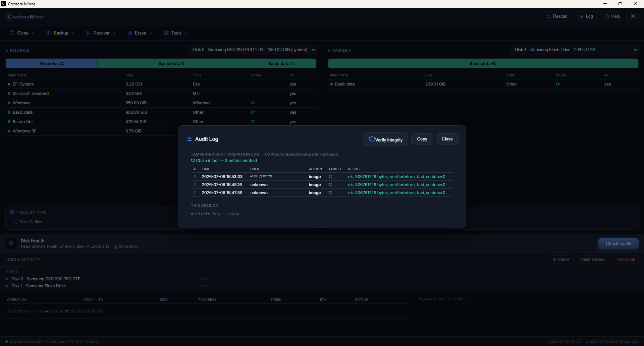The image size is (644, 346).
Task: Click the Check health button
Action: point(618,243)
